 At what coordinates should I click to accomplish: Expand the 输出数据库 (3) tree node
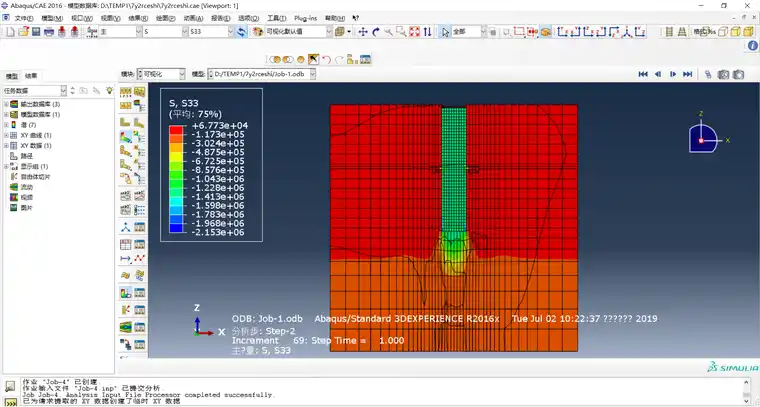tap(6, 104)
